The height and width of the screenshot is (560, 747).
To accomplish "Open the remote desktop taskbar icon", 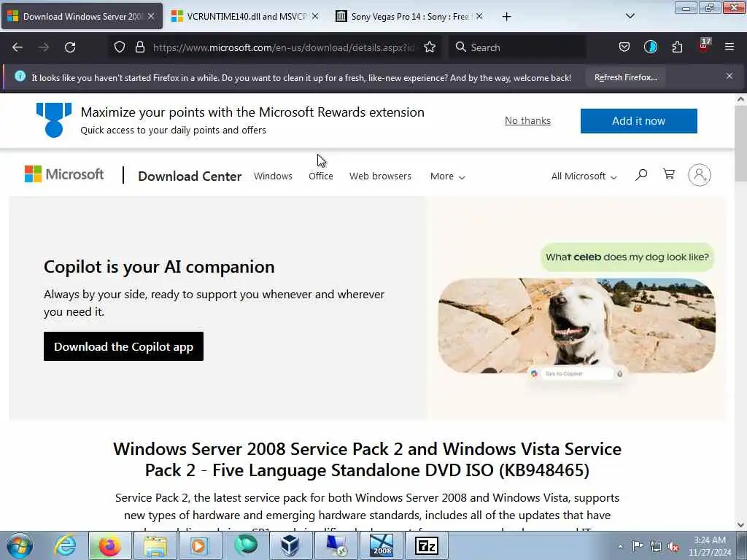I will click(x=336, y=545).
